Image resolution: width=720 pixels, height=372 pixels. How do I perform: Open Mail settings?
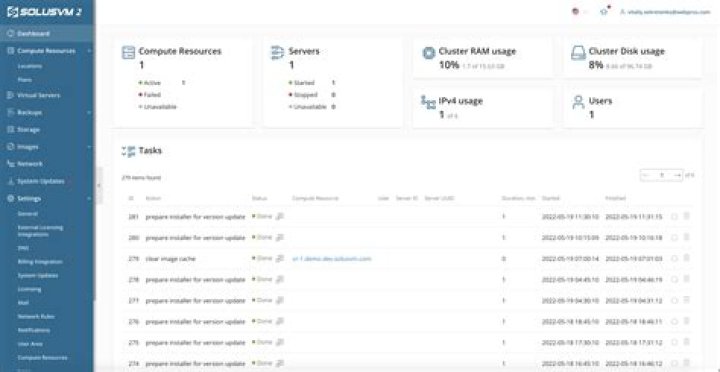[x=23, y=303]
